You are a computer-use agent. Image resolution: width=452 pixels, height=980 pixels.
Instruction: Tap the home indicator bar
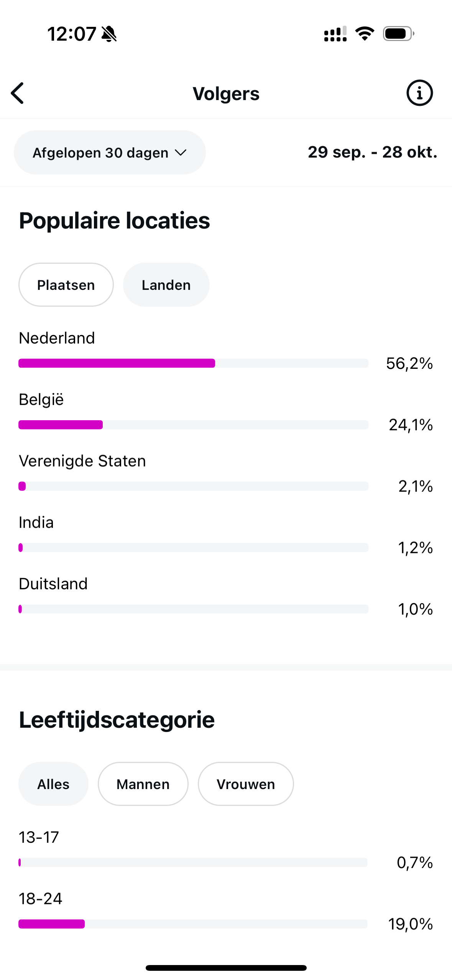(x=226, y=968)
